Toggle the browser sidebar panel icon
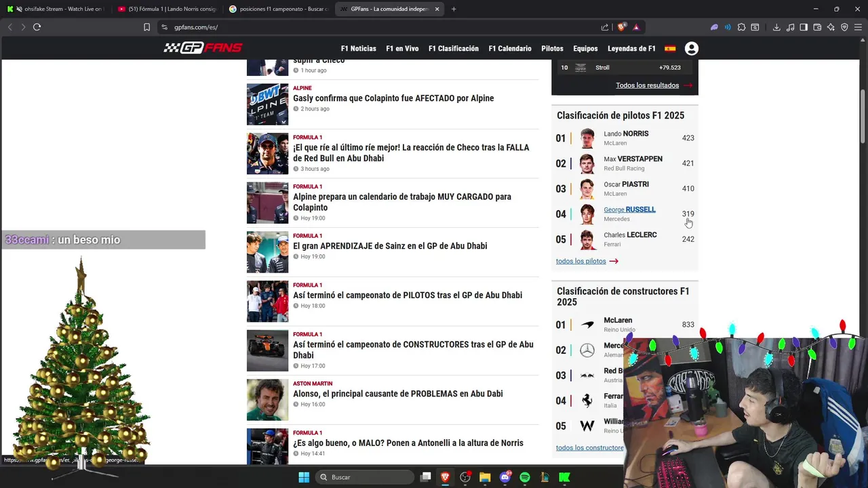 804,27
